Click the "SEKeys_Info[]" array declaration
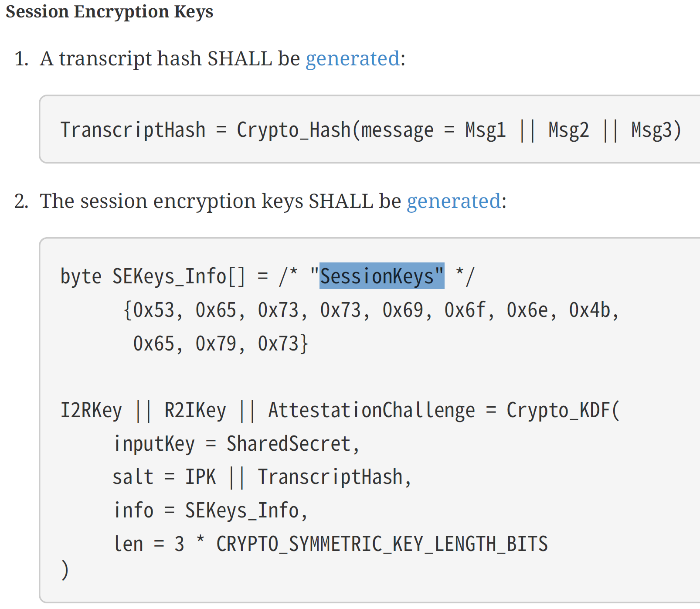 coord(179,276)
